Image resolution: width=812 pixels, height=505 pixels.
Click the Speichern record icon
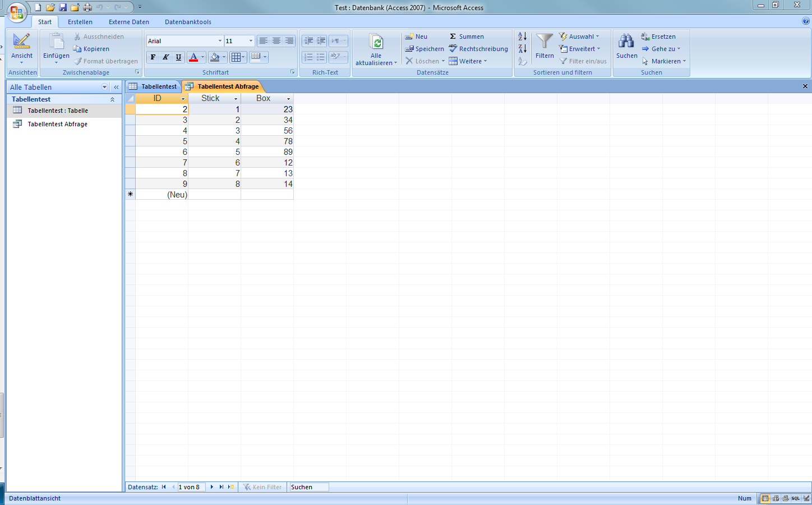409,49
